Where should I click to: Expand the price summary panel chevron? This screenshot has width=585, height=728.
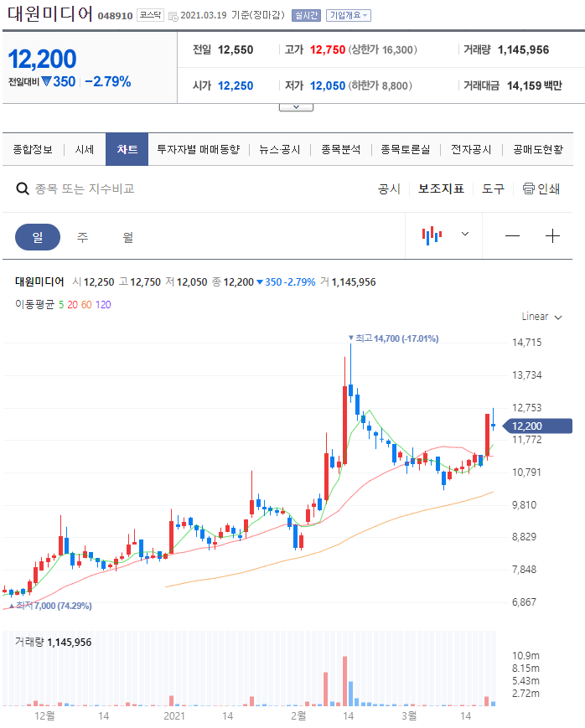[x=296, y=107]
